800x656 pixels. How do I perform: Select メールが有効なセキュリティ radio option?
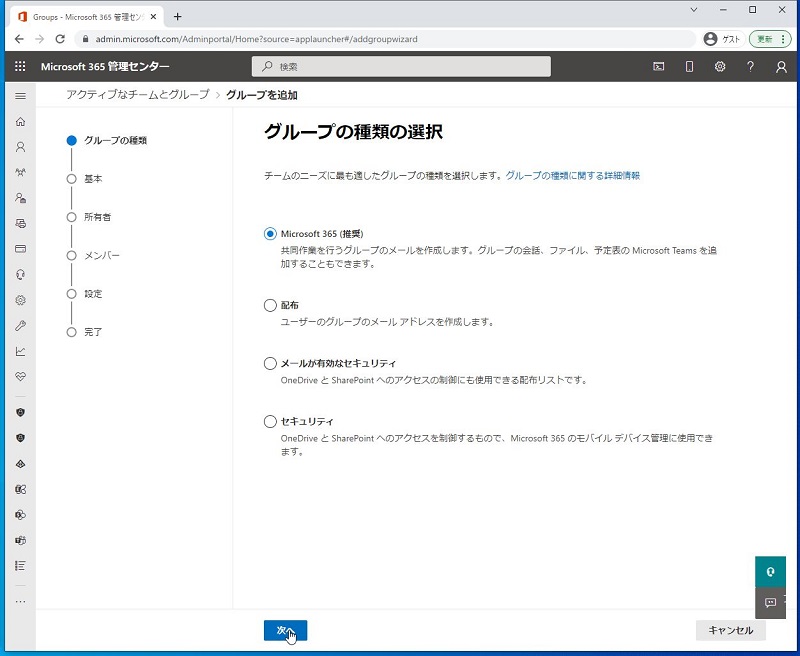click(270, 363)
